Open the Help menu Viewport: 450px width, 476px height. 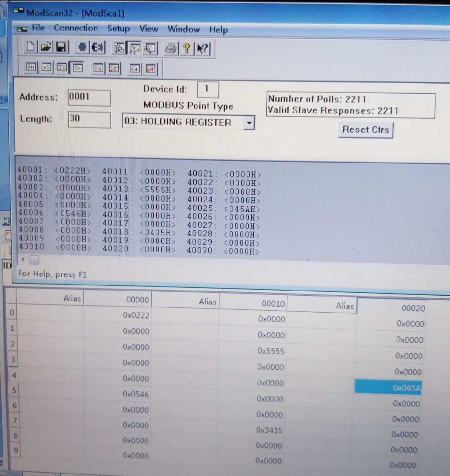219,30
